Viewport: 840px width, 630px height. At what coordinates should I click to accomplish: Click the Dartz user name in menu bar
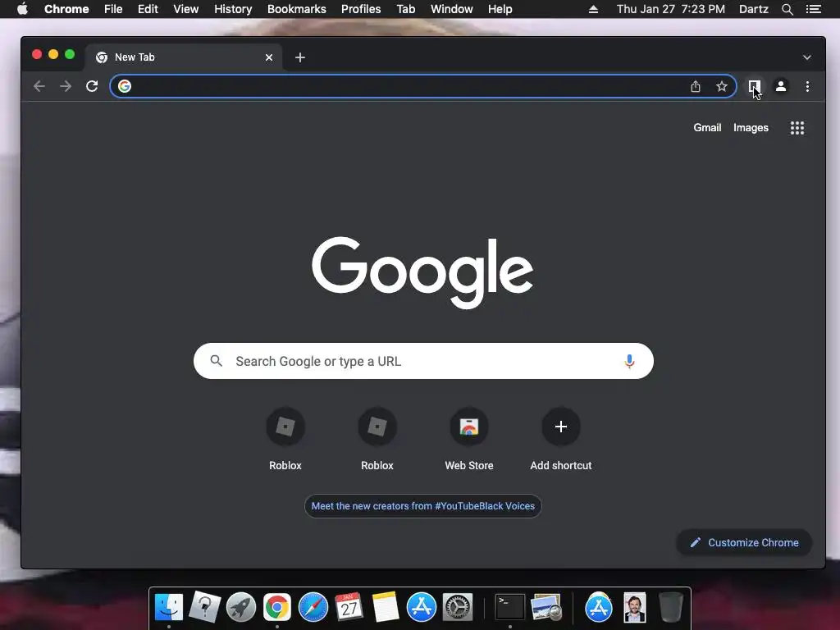pos(753,9)
